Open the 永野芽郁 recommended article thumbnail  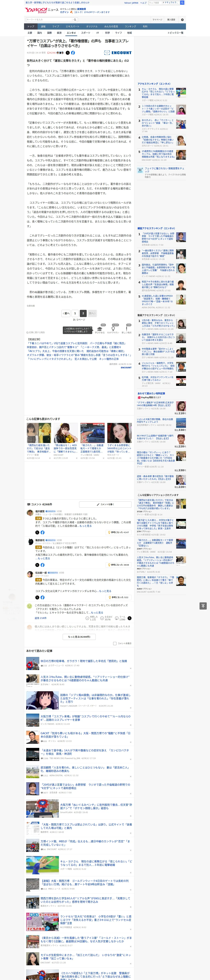(119, 433)
